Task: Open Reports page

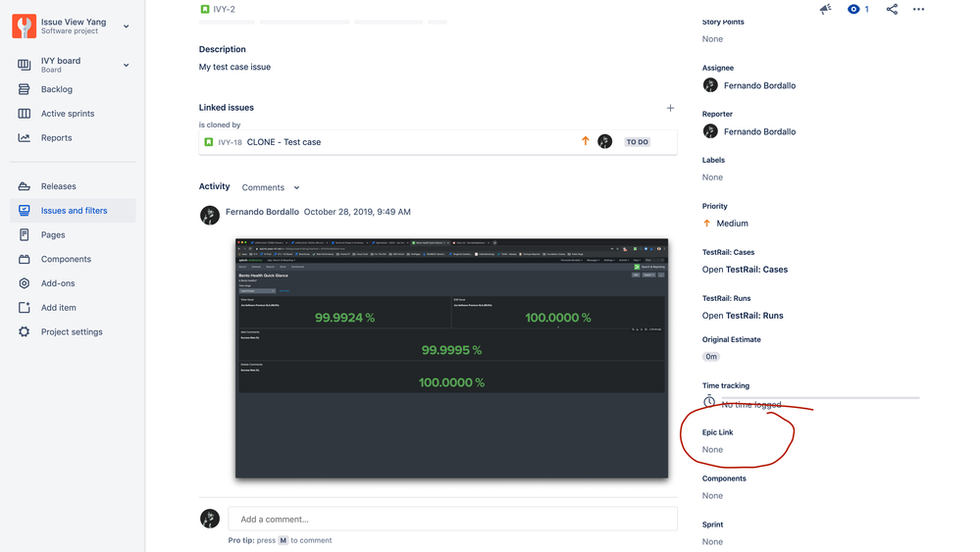Action: 56,138
